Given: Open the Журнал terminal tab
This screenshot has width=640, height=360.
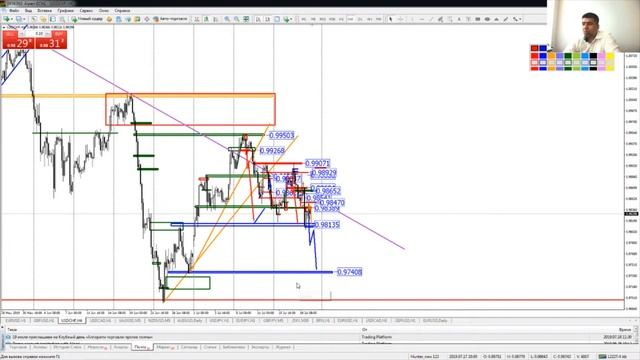Looking at the screenshot, I should [283, 347].
